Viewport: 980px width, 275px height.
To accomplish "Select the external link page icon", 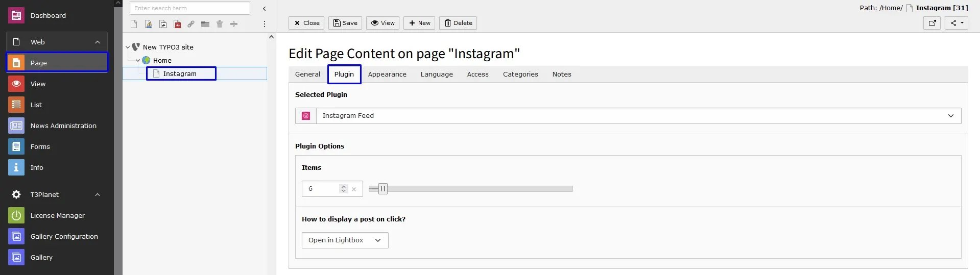I will [x=191, y=24].
